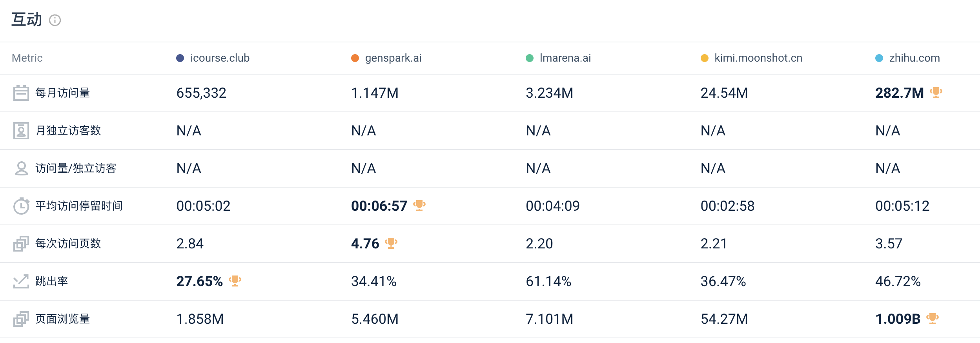This screenshot has height=343, width=980.
Task: Click the calendar icon for 每月访问量
Action: pos(21,93)
